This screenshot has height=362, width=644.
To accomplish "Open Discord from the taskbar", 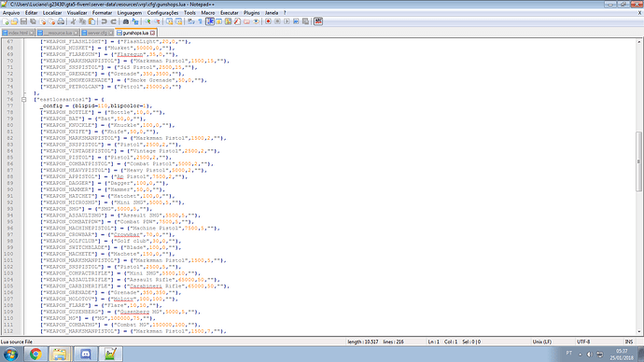I will [x=86, y=354].
